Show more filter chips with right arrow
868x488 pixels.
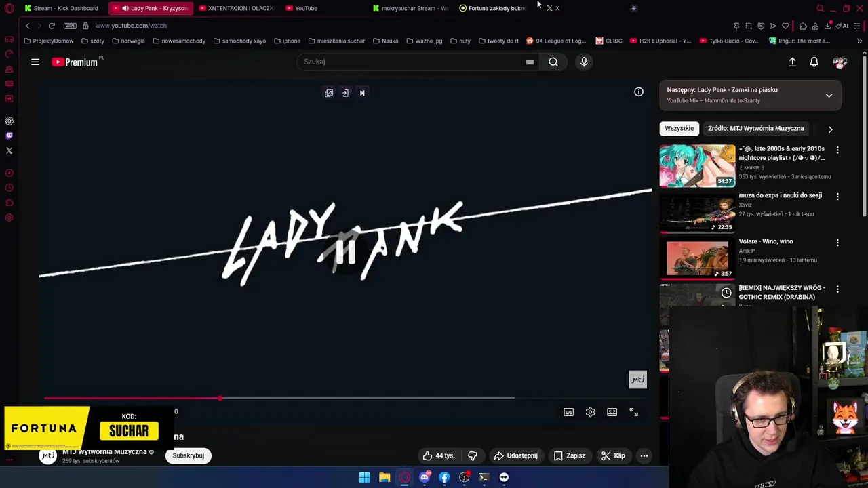coord(830,129)
